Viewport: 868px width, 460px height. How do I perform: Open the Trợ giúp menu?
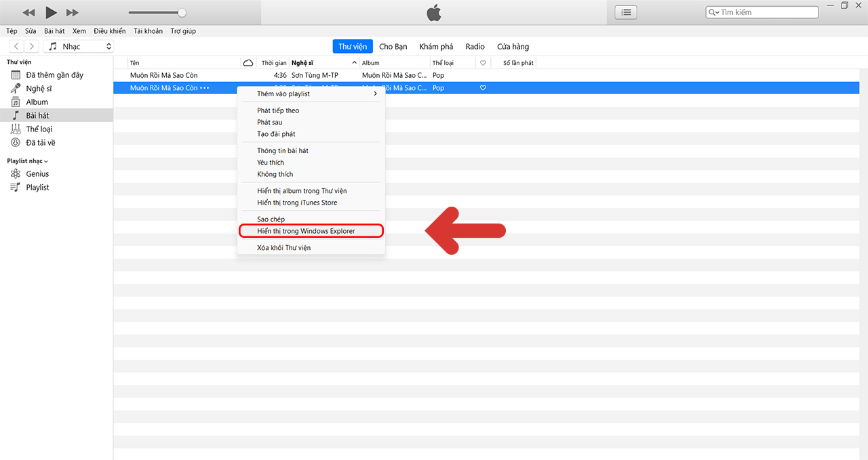183,31
